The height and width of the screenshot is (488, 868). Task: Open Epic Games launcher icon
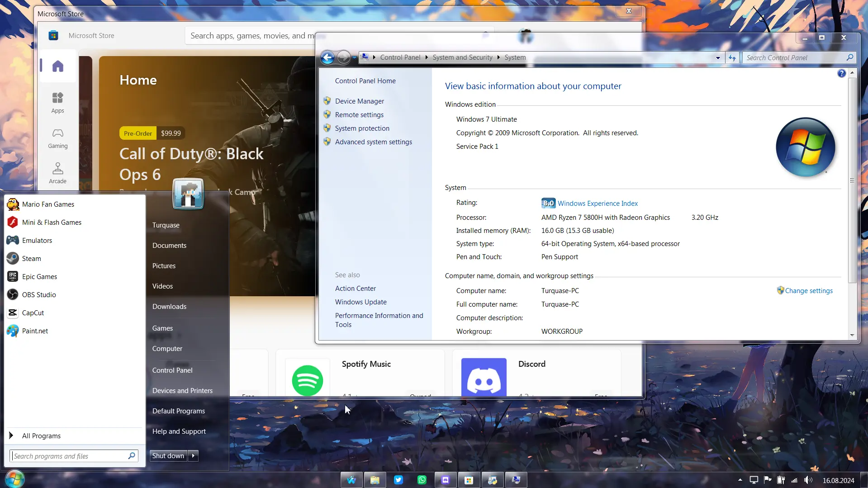click(x=13, y=277)
